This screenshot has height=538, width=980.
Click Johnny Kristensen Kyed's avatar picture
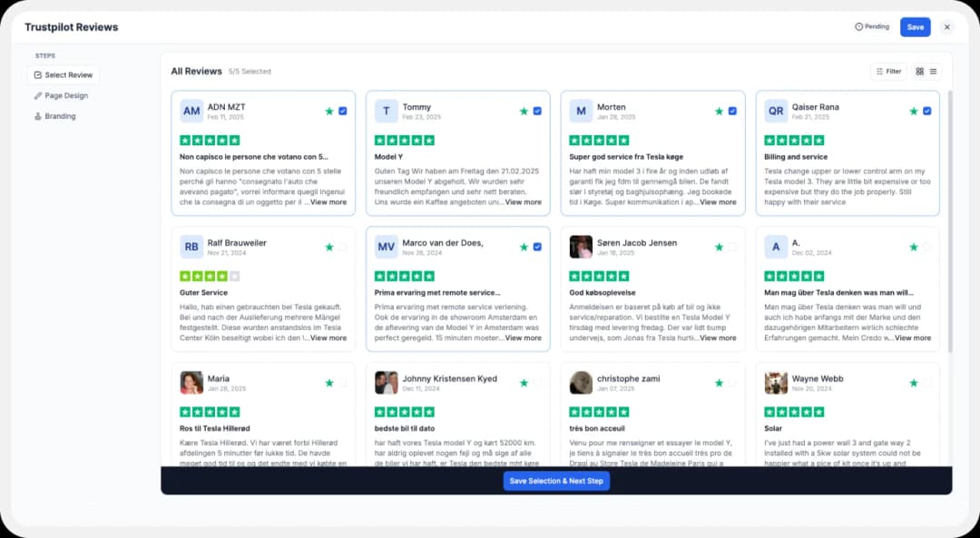point(386,382)
